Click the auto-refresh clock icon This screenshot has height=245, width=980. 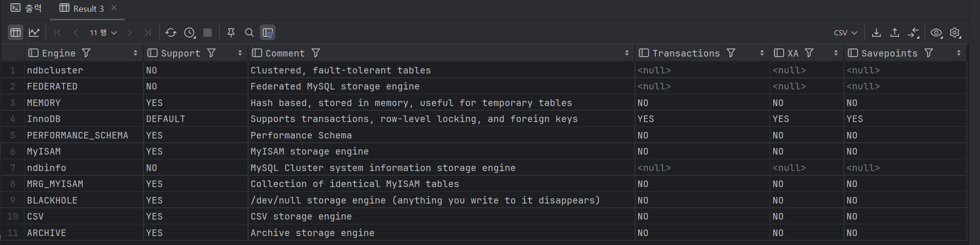tap(190, 33)
